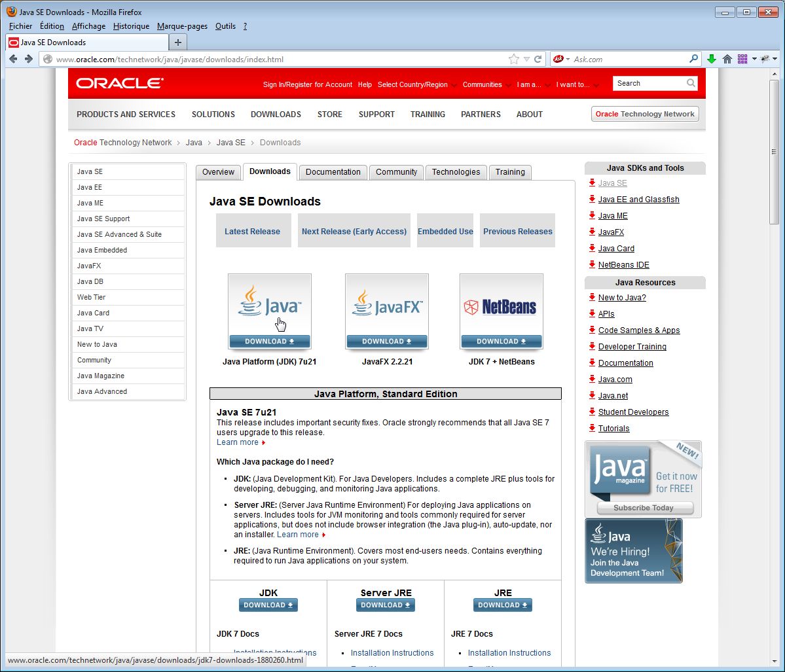The image size is (785, 672).
Task: Click the Embedded Use button
Action: (445, 231)
